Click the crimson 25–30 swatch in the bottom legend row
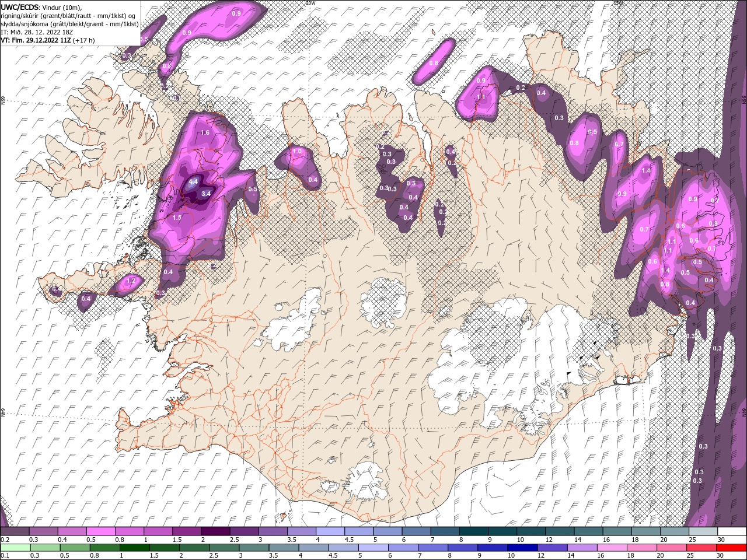Image resolution: width=747 pixels, height=560 pixels. coord(701,548)
